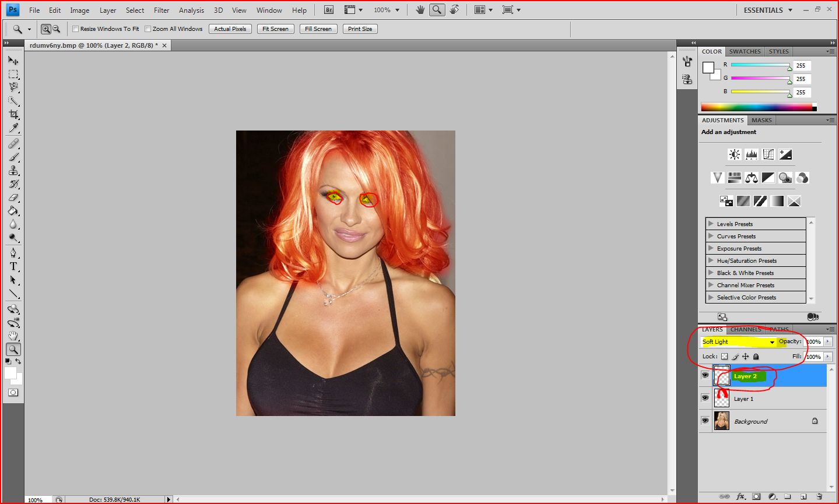Image resolution: width=839 pixels, height=504 pixels.
Task: Select the Rectangular Marquee tool
Action: [x=13, y=74]
